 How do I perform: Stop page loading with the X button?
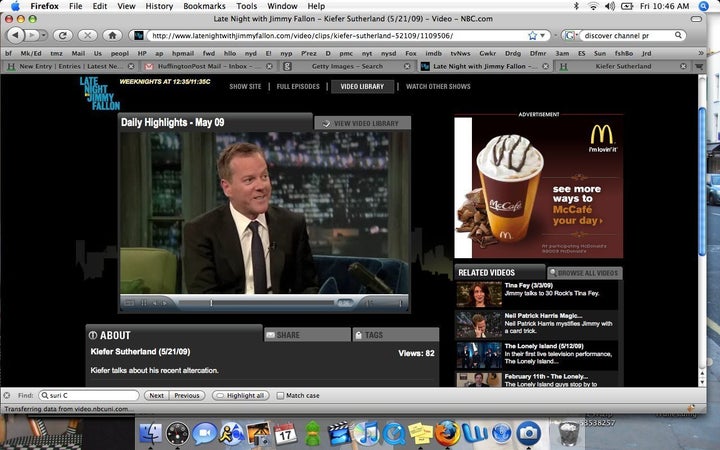pyautogui.click(x=87, y=35)
